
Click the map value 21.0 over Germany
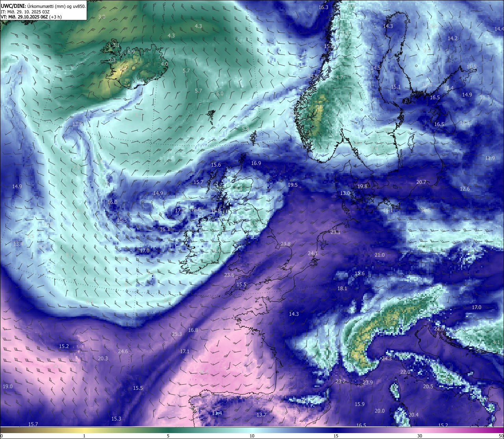380,255
